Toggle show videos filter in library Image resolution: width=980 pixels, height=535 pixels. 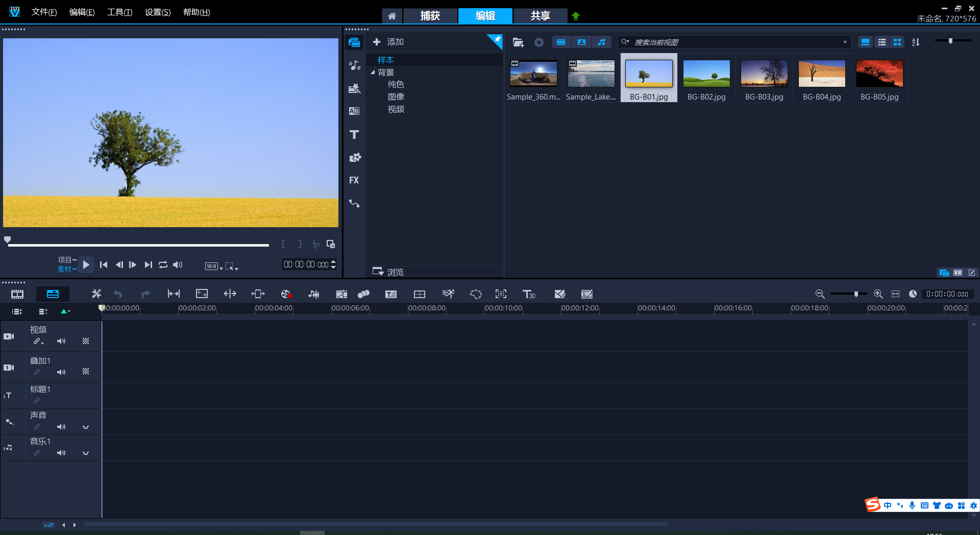(561, 42)
